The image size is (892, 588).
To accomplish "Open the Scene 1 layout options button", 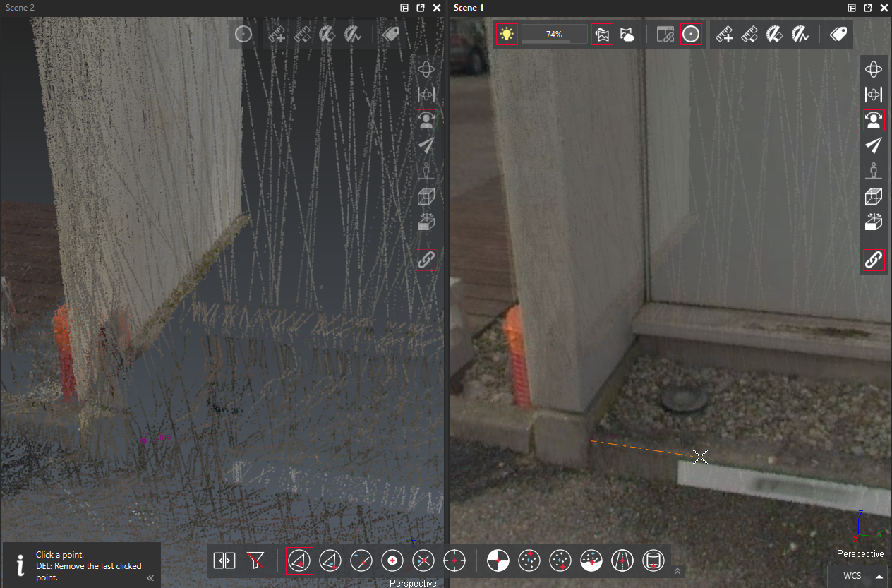I will point(852,8).
